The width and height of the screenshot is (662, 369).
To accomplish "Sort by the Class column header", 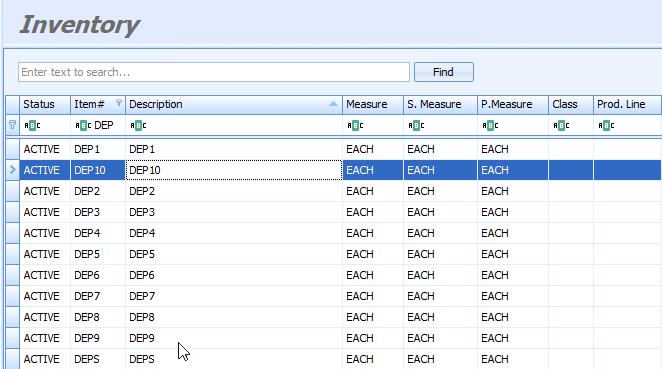I will point(571,104).
